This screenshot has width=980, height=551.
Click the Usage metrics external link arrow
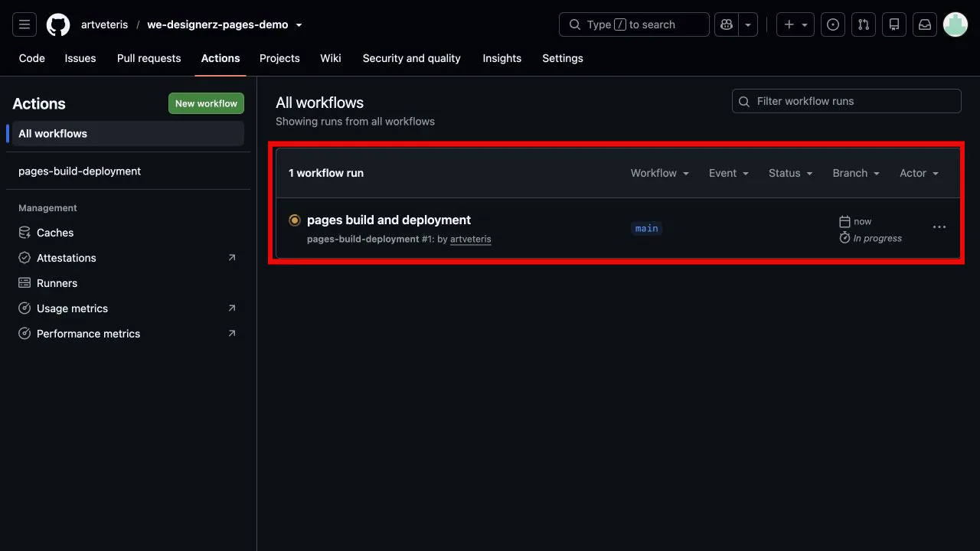tap(232, 308)
